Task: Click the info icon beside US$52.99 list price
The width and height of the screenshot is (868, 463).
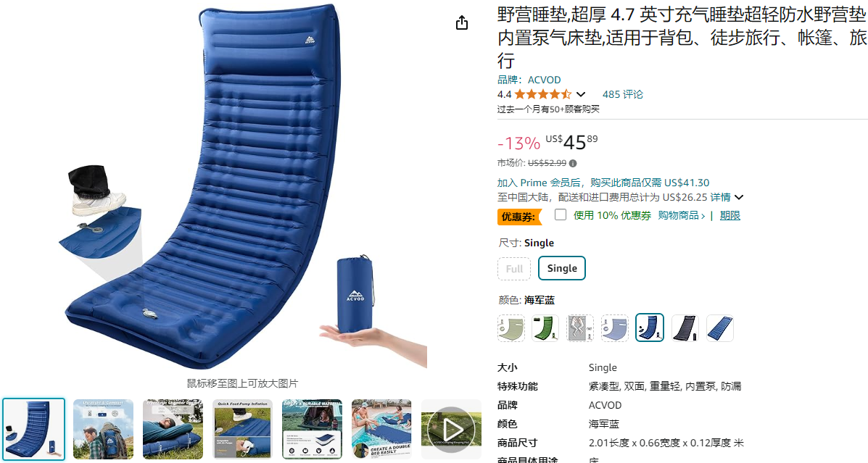Action: tap(573, 163)
